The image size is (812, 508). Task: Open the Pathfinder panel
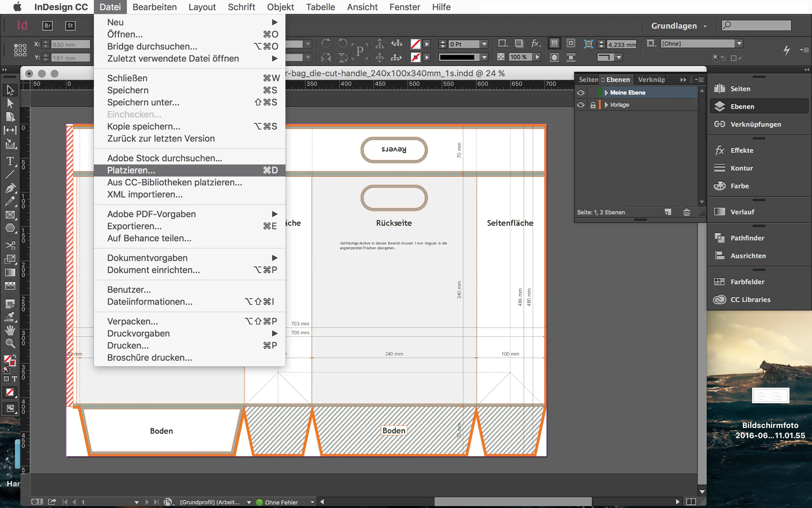click(x=747, y=238)
